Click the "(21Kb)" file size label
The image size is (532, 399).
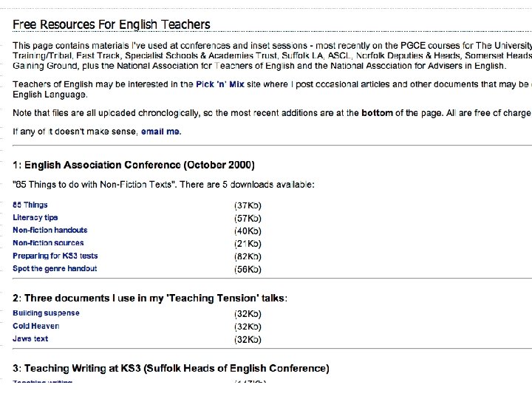pyautogui.click(x=248, y=243)
